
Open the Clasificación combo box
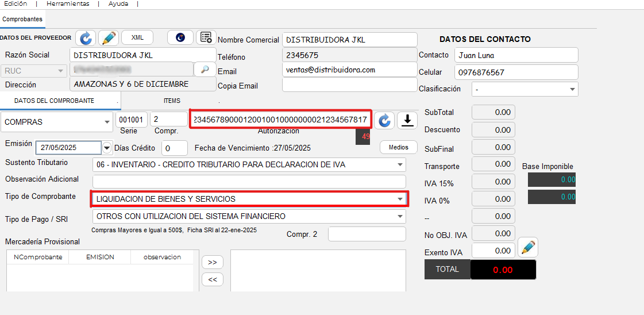(572, 90)
